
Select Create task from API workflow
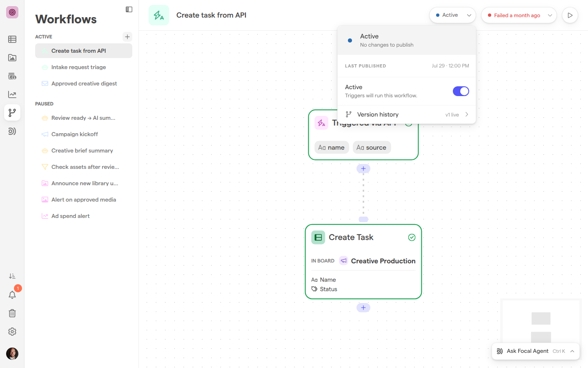(x=84, y=51)
